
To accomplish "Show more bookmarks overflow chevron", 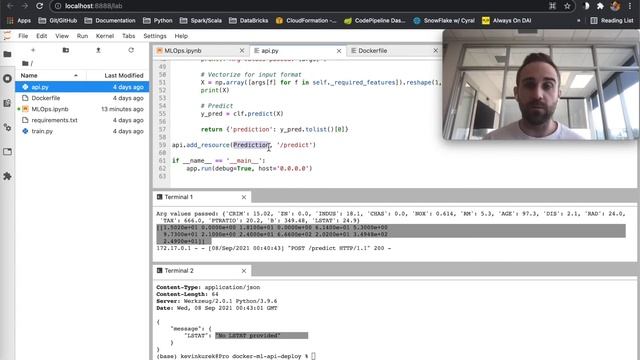I will [578, 20].
